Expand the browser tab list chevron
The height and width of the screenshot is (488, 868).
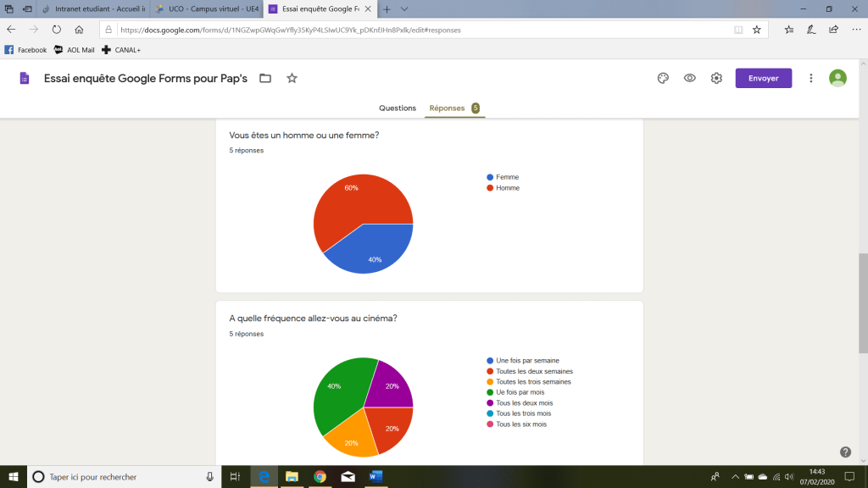click(404, 8)
